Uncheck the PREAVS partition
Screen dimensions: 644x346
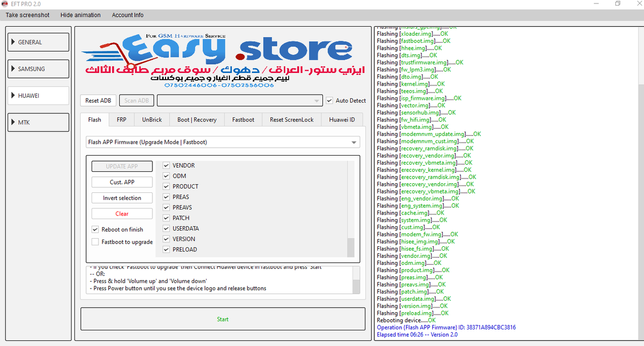[x=166, y=207]
